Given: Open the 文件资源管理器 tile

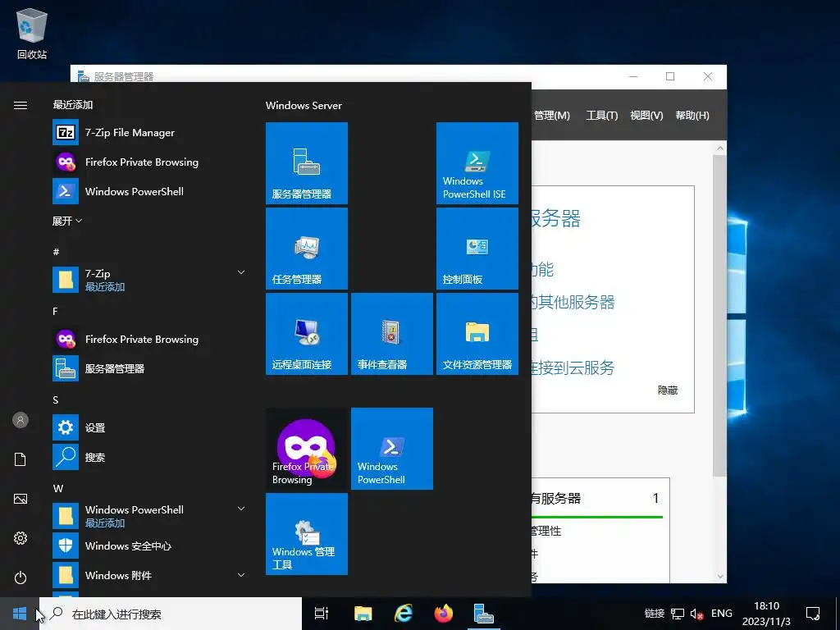Looking at the screenshot, I should [x=477, y=333].
